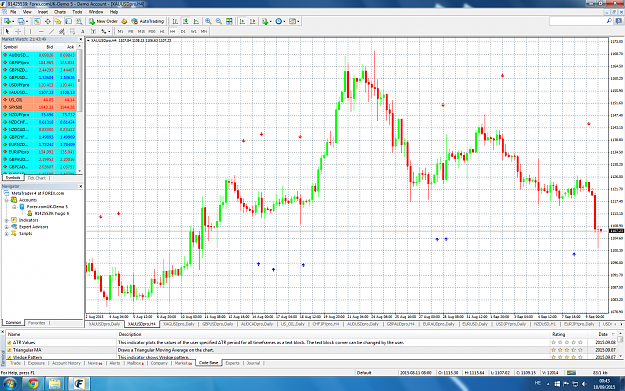Switch chart to Line Chart
Image resolution: width=625 pixels, height=391 pixels.
[x=196, y=21]
